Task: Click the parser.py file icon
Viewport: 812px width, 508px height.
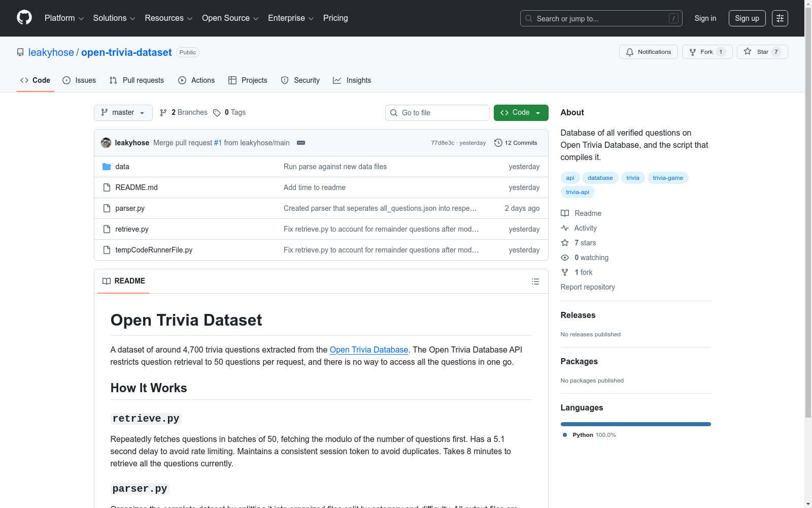Action: pyautogui.click(x=107, y=208)
